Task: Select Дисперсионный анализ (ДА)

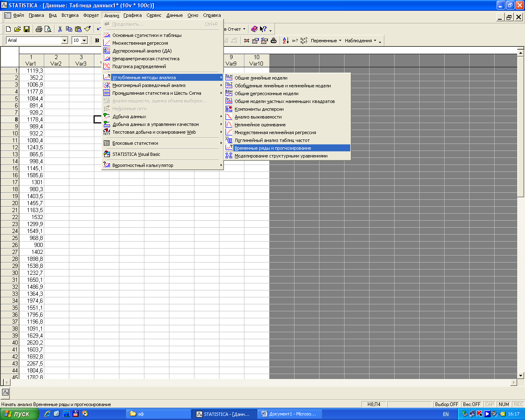Action: [x=163, y=51]
